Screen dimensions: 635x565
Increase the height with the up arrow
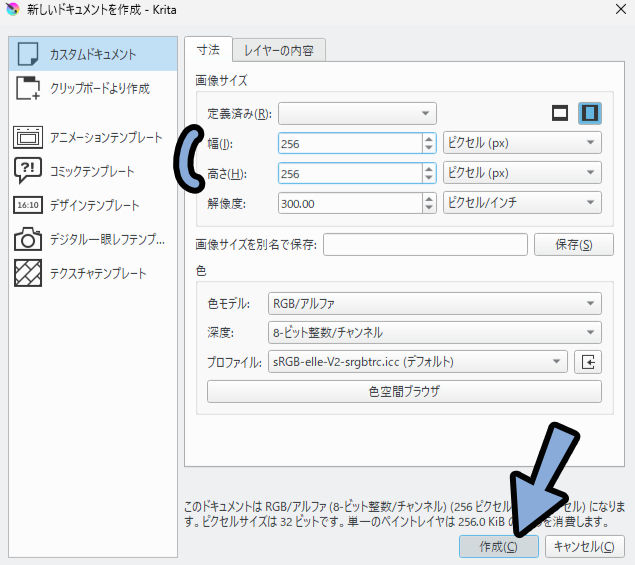coord(429,169)
